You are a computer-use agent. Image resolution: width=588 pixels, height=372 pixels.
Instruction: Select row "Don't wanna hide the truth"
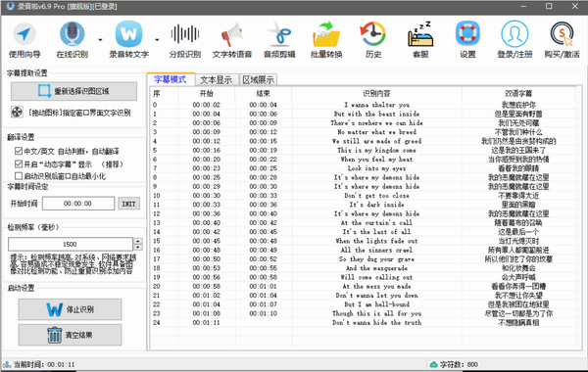pyautogui.click(x=363, y=322)
